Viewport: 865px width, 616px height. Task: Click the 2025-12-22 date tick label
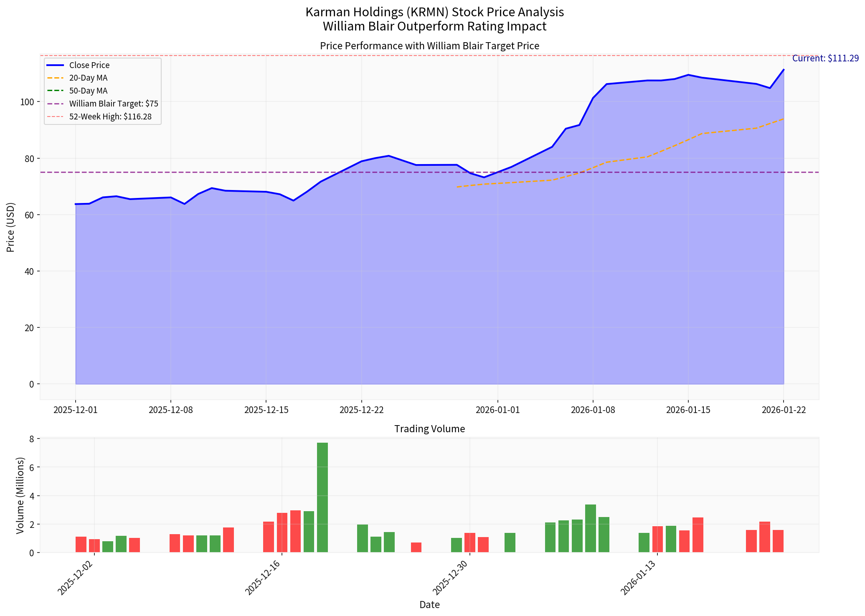[361, 410]
